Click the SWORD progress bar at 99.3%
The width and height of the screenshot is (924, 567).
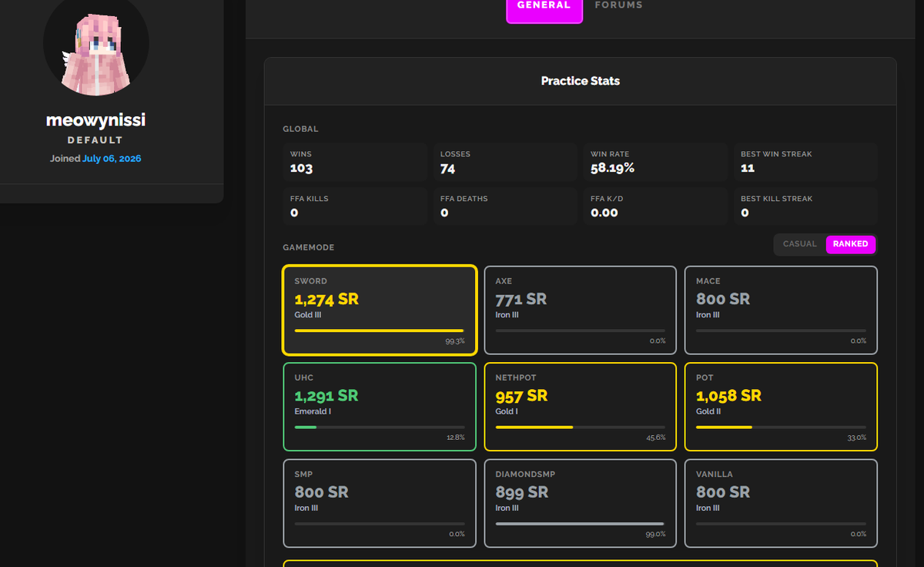coord(380,330)
